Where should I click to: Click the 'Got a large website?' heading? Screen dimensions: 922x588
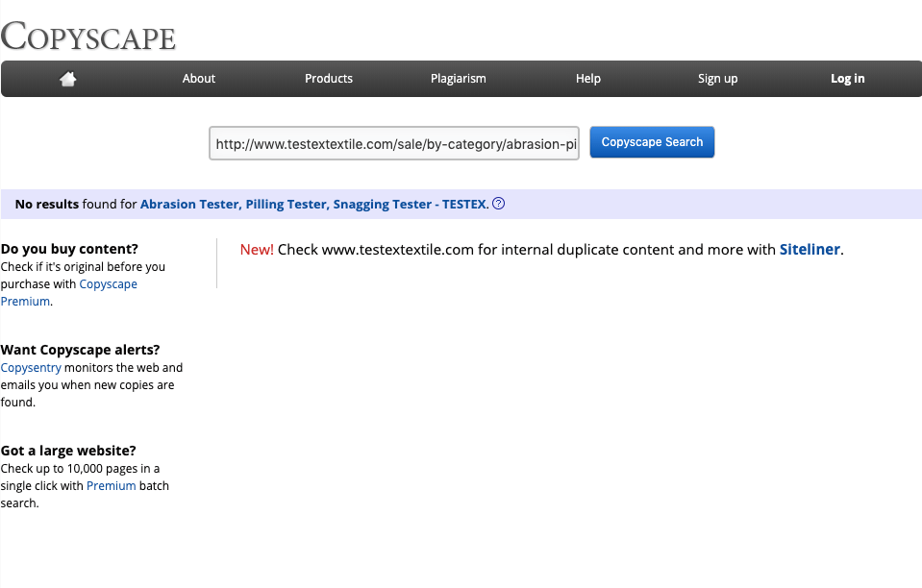coord(68,451)
